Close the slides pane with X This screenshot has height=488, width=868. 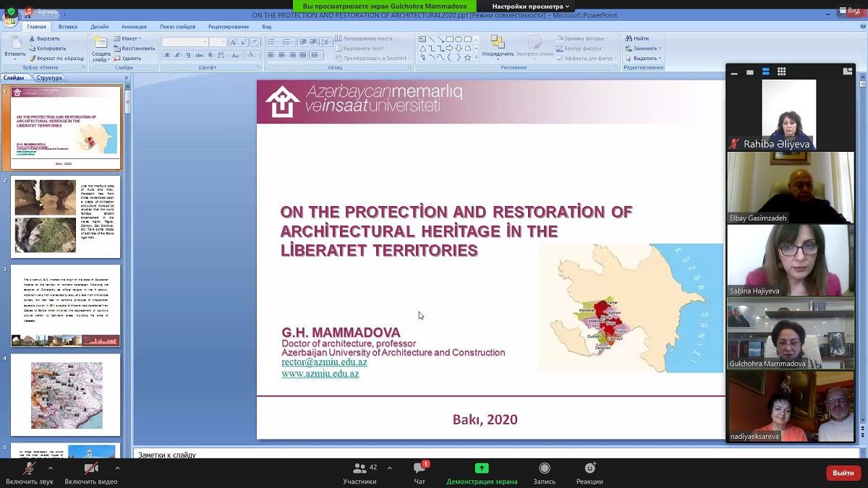(x=126, y=77)
